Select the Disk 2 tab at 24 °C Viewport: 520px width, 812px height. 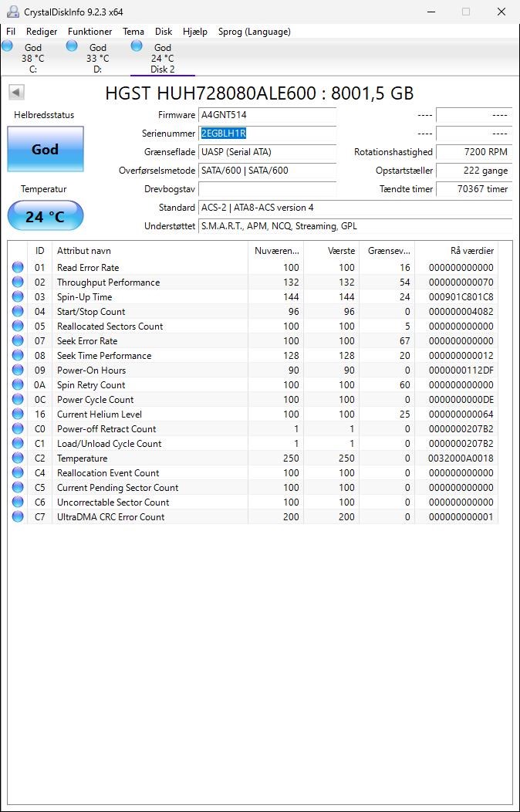[163, 58]
